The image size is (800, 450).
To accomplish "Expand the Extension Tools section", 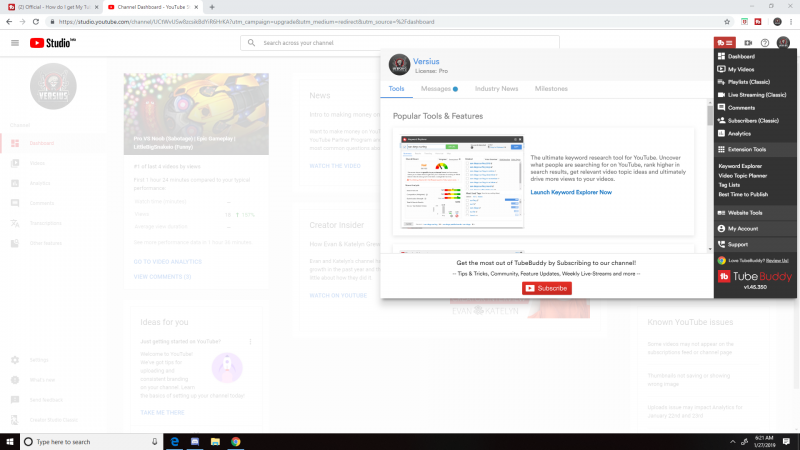I will click(x=746, y=149).
